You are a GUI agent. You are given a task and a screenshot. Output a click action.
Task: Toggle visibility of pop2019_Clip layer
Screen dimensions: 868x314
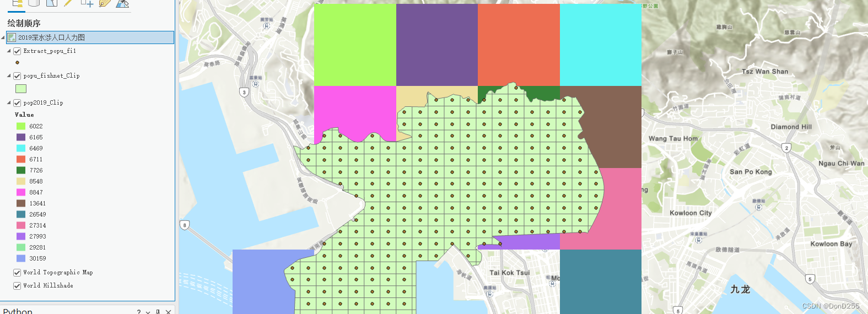17,102
